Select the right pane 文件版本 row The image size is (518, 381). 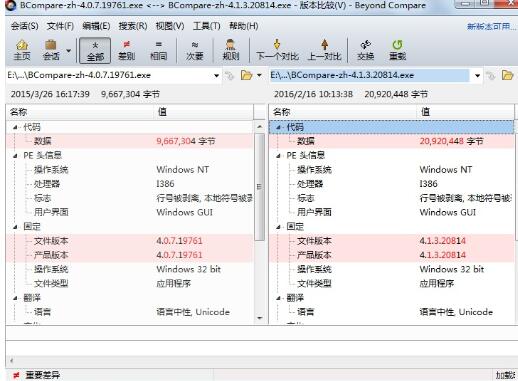pyautogui.click(x=392, y=241)
